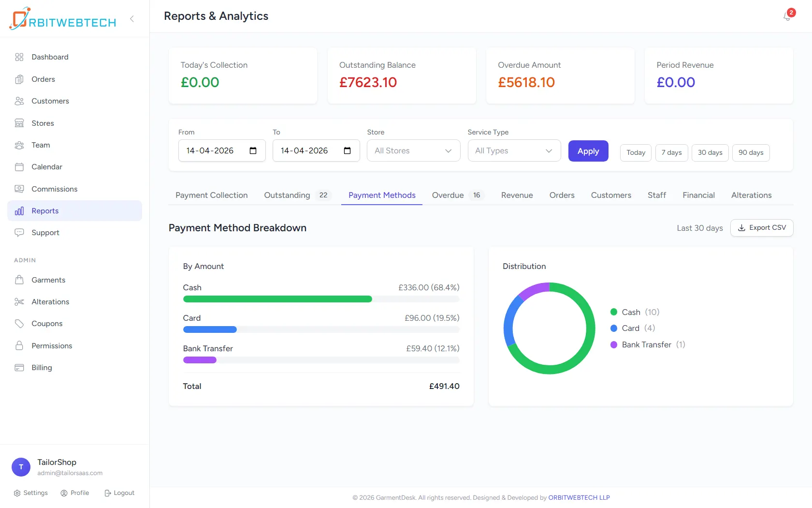The height and width of the screenshot is (508, 812).
Task: Open the To date calendar picker icon
Action: point(347,151)
